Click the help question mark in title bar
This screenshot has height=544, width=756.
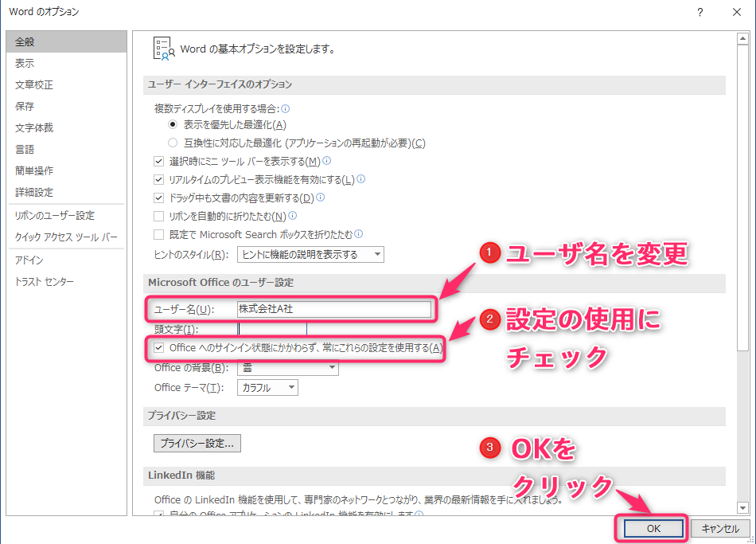(x=699, y=12)
